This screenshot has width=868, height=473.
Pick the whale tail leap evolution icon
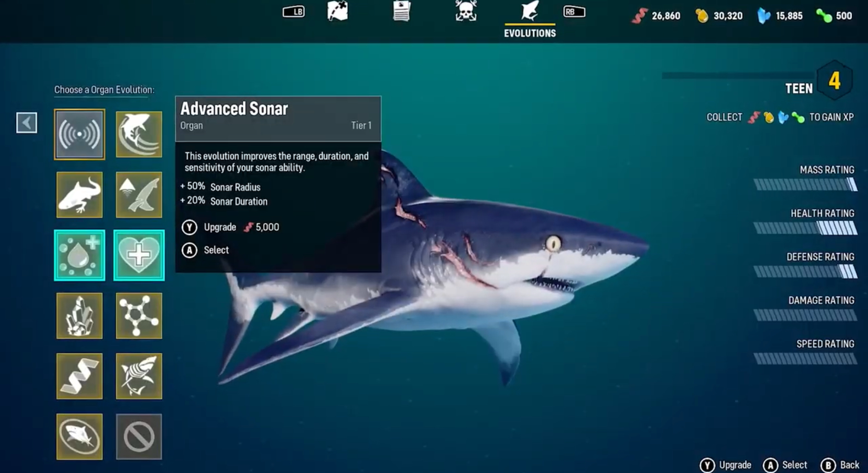(139, 195)
